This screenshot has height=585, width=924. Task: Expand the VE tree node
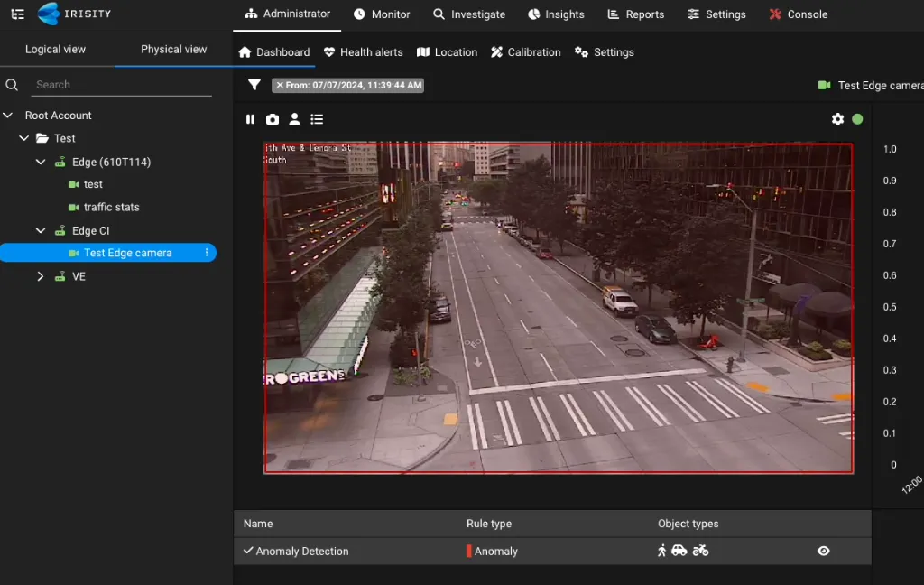pyautogui.click(x=40, y=276)
